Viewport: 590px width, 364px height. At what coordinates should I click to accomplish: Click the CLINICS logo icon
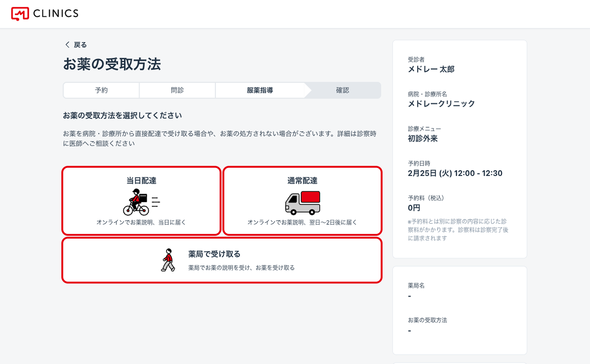20,14
